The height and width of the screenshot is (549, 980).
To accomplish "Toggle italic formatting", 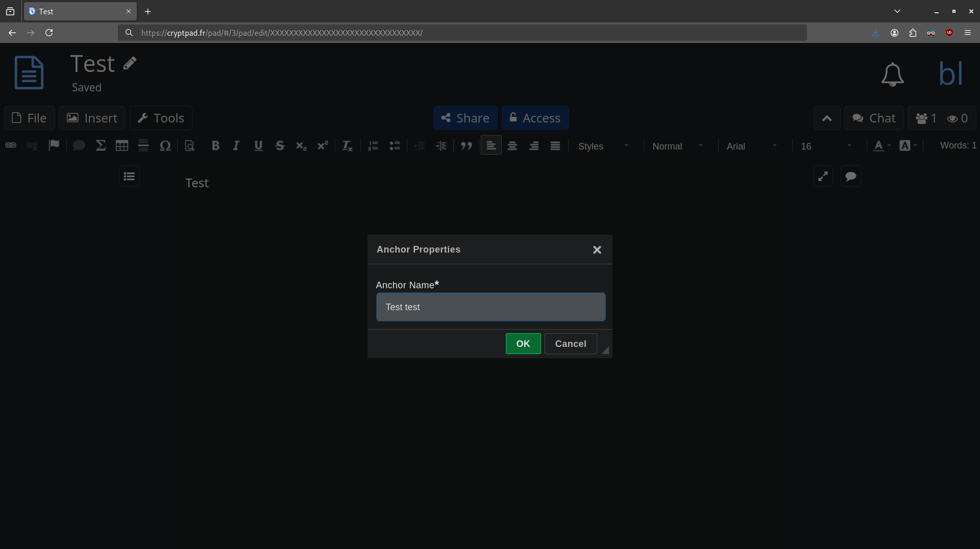I will (236, 146).
